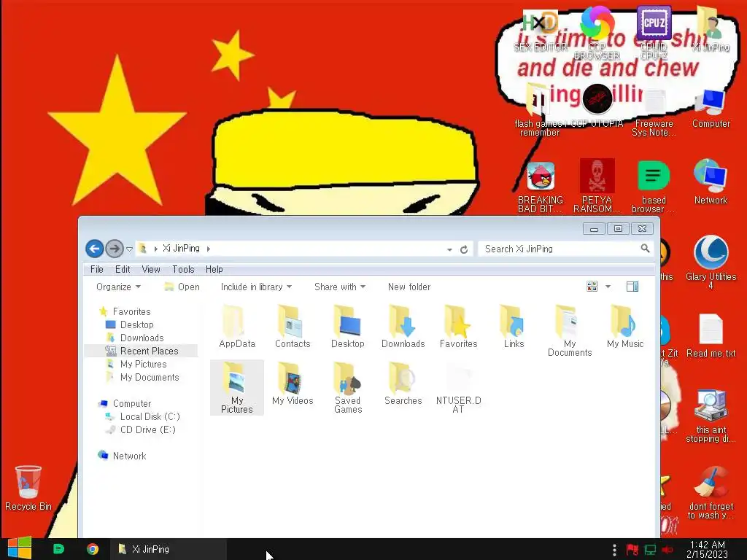Open the My Videos folder

(x=293, y=384)
